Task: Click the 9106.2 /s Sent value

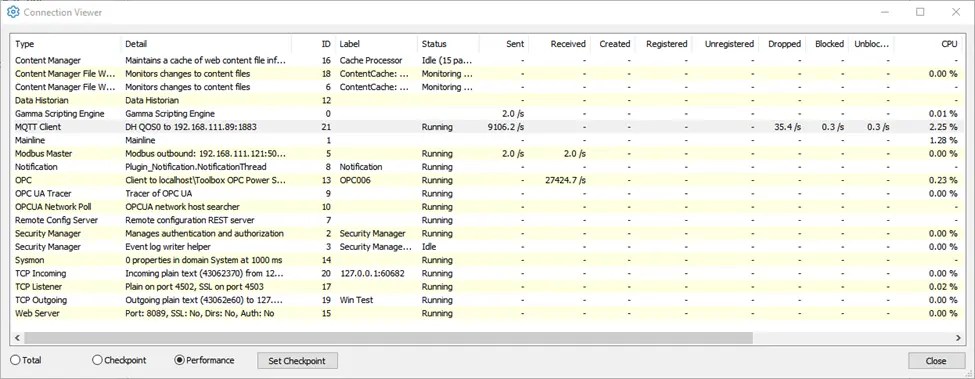Action: [507, 127]
